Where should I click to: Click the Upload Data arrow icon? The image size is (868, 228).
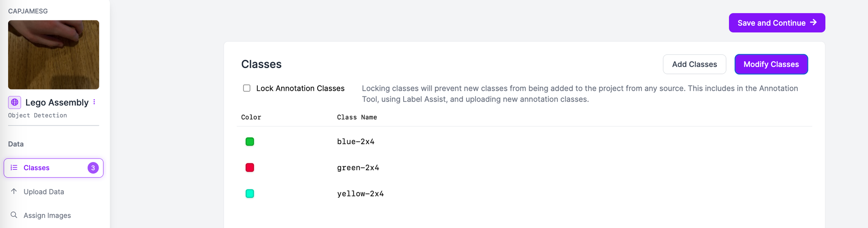(x=14, y=192)
